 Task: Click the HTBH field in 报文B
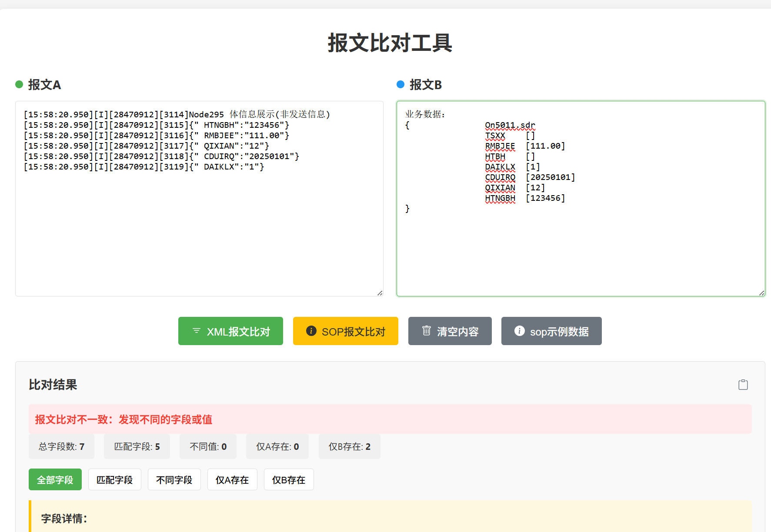tap(510, 156)
